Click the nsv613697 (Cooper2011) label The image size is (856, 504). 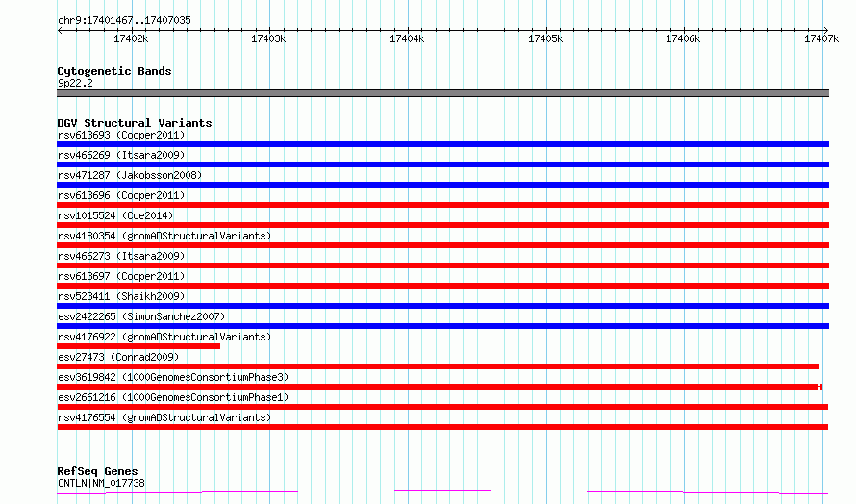click(121, 276)
